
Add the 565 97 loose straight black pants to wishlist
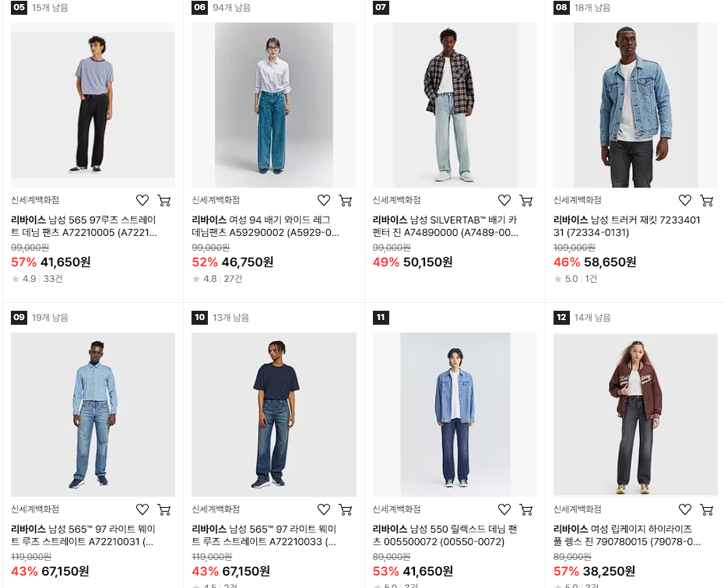coord(142,200)
